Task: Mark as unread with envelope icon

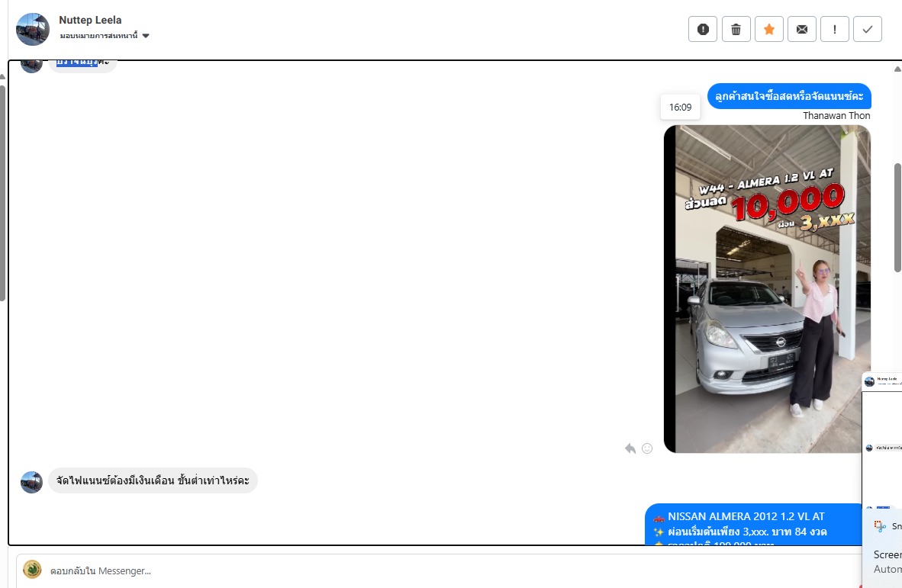Action: (802, 29)
